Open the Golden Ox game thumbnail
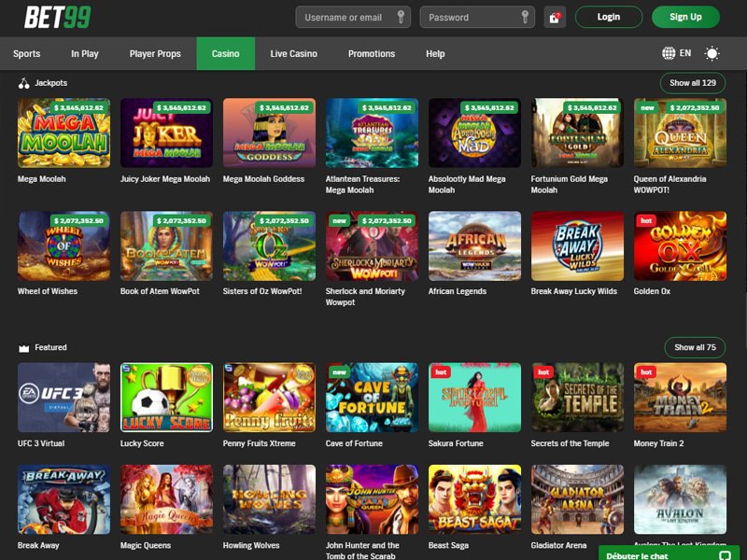Image resolution: width=747 pixels, height=560 pixels. point(680,245)
